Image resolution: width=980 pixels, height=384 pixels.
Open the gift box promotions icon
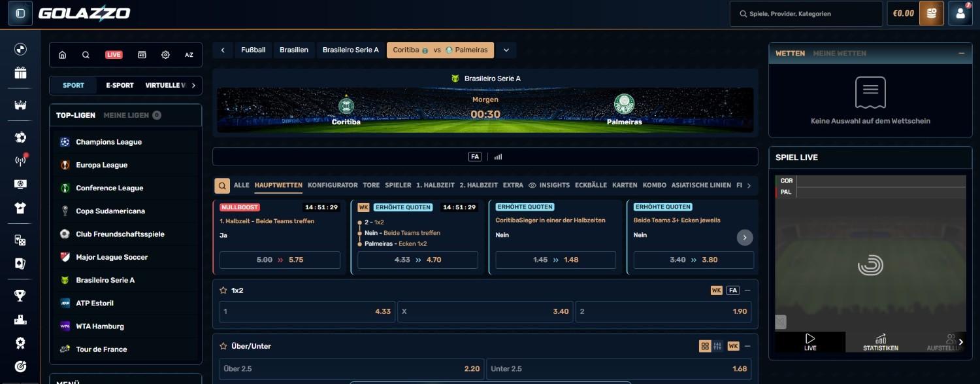20,73
